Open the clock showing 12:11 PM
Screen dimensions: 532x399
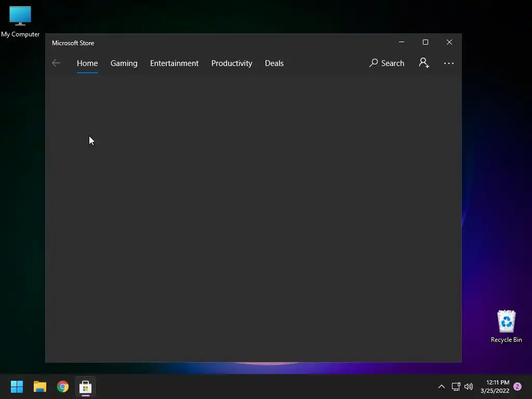[495, 387]
